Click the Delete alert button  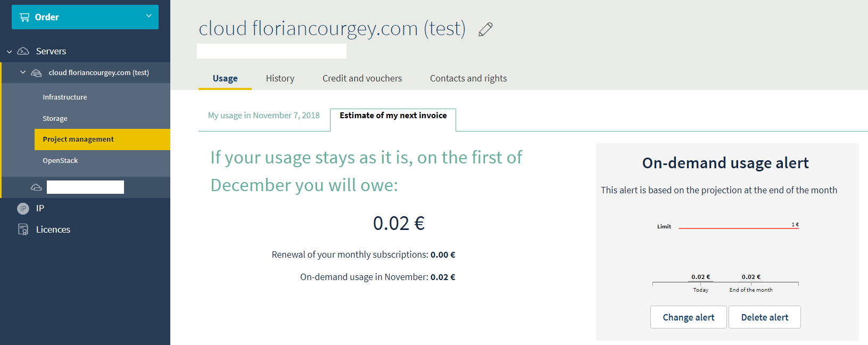click(x=764, y=317)
